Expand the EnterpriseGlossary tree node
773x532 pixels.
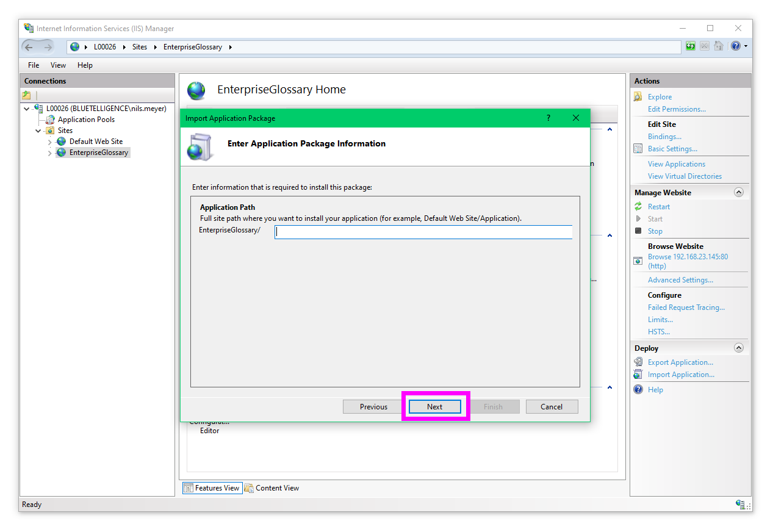[x=50, y=153]
